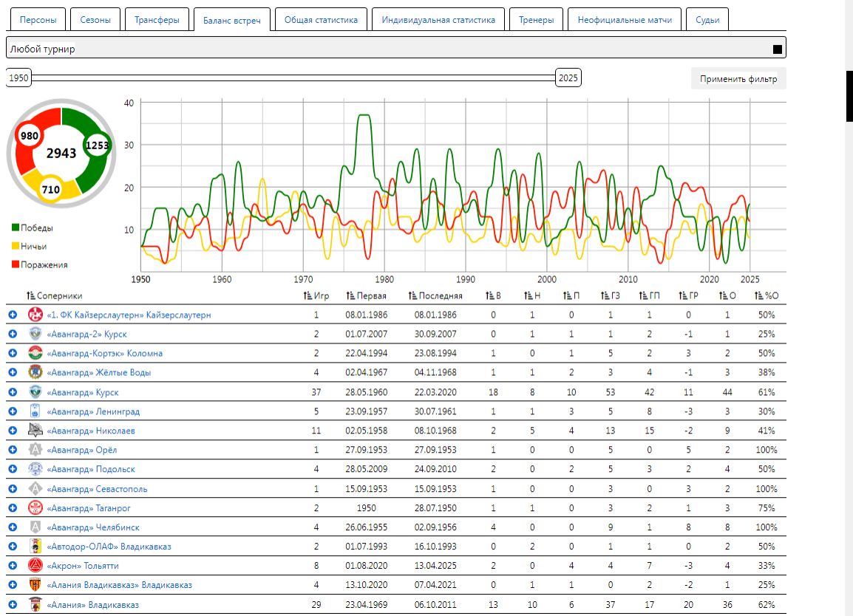Click the «Авангард» Курск team crest

click(x=35, y=392)
